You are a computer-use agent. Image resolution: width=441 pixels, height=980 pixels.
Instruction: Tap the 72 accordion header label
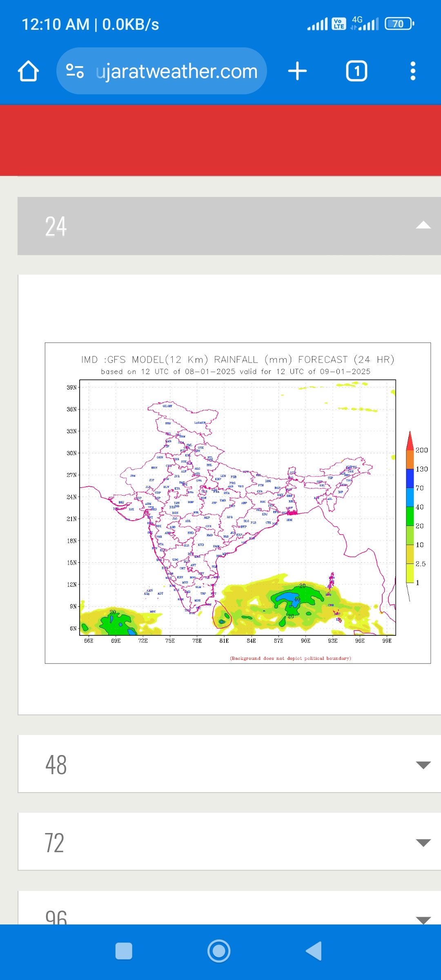click(x=54, y=843)
